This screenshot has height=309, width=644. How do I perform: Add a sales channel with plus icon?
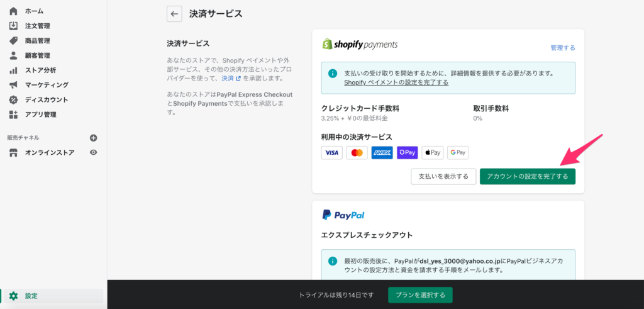tap(94, 138)
